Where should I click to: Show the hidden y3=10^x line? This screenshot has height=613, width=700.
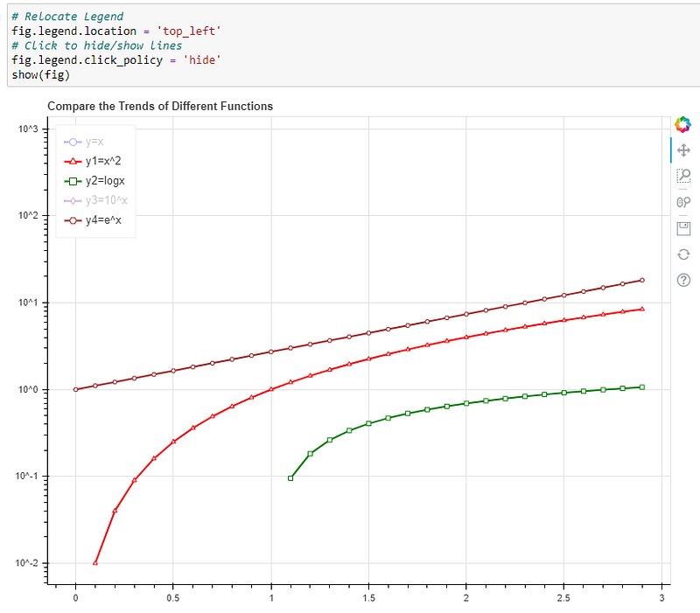[x=95, y=200]
